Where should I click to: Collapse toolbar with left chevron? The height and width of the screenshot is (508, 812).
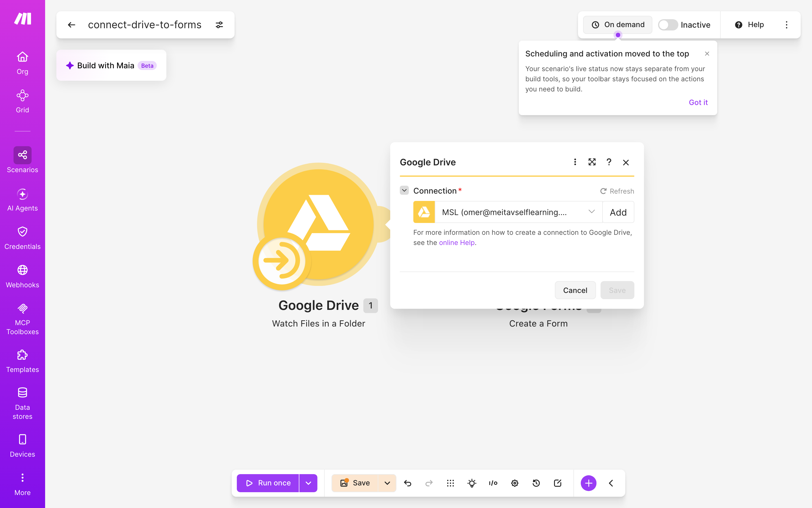click(x=611, y=483)
